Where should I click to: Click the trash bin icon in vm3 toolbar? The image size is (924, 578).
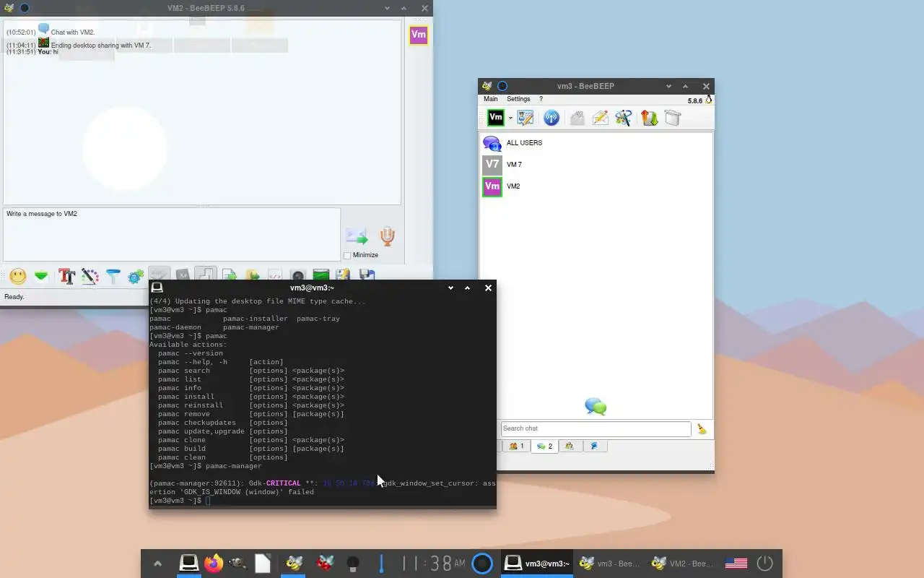point(673,118)
